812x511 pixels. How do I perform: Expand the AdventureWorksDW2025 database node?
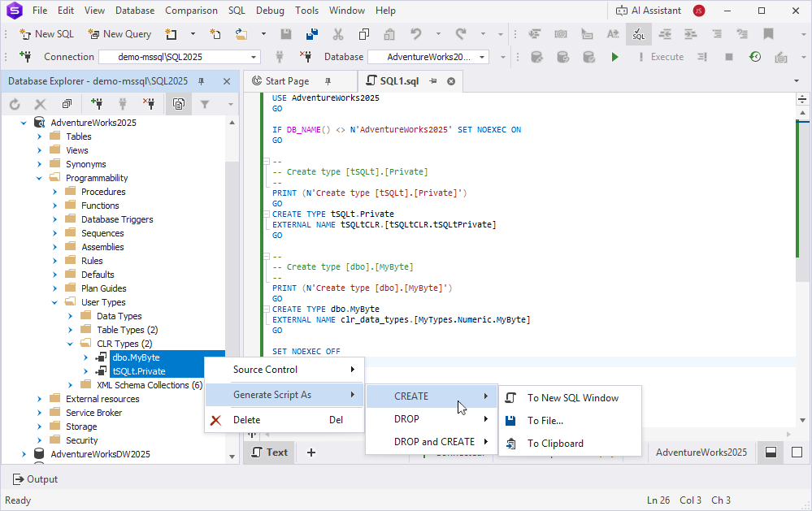click(24, 454)
